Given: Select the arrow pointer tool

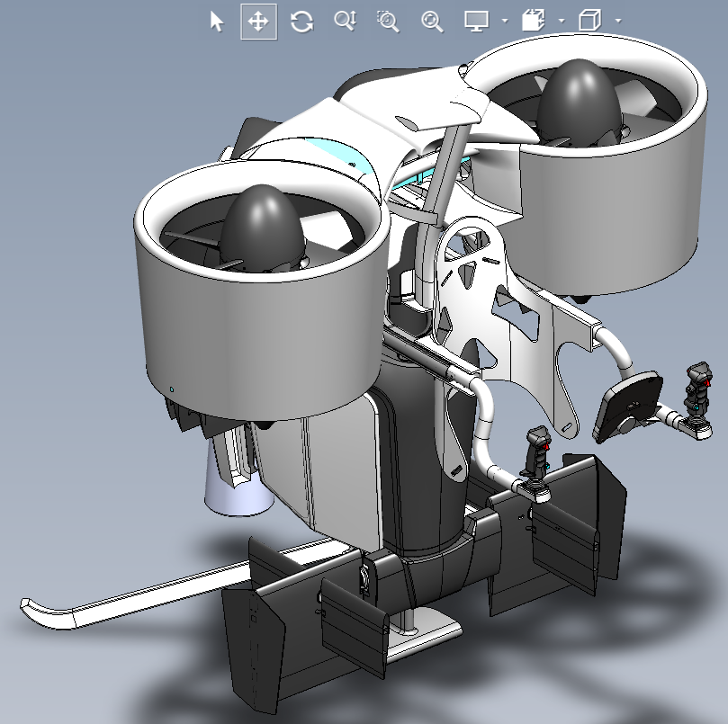Looking at the screenshot, I should point(216,22).
